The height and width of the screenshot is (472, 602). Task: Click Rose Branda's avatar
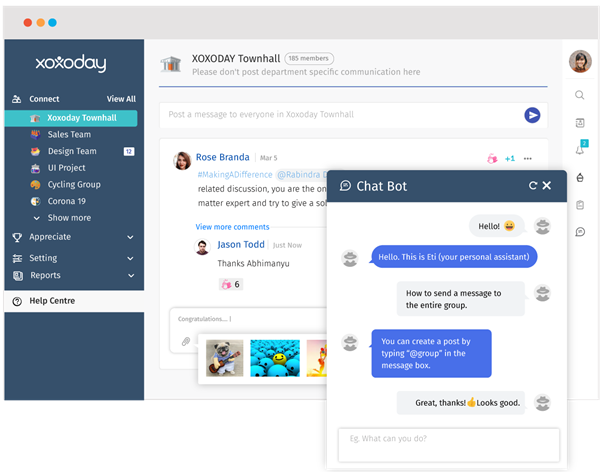[x=182, y=161]
